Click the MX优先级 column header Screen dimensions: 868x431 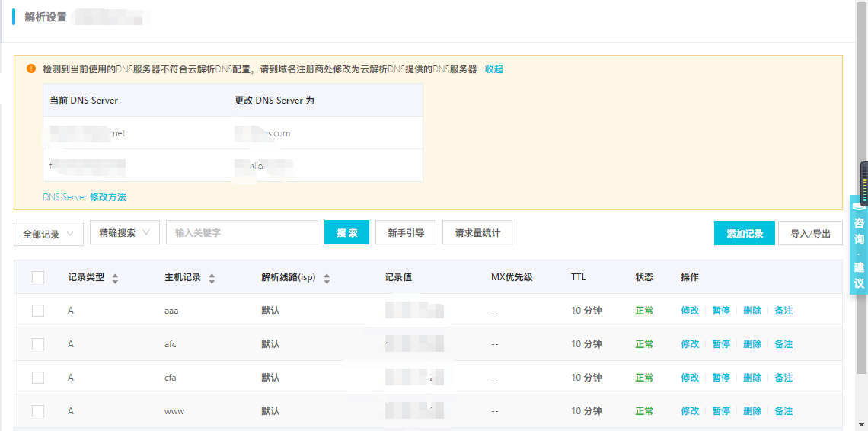[x=512, y=277]
